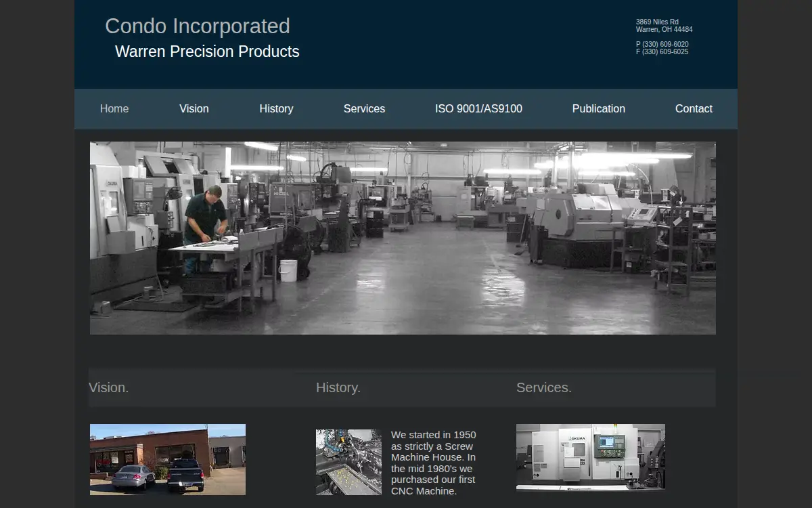Open the ISO 9001/AS9100 page

(x=478, y=108)
